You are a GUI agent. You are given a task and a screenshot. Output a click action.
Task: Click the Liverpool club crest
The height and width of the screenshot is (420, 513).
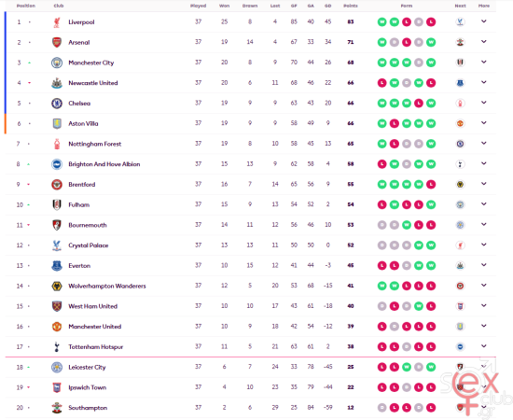pos(57,22)
